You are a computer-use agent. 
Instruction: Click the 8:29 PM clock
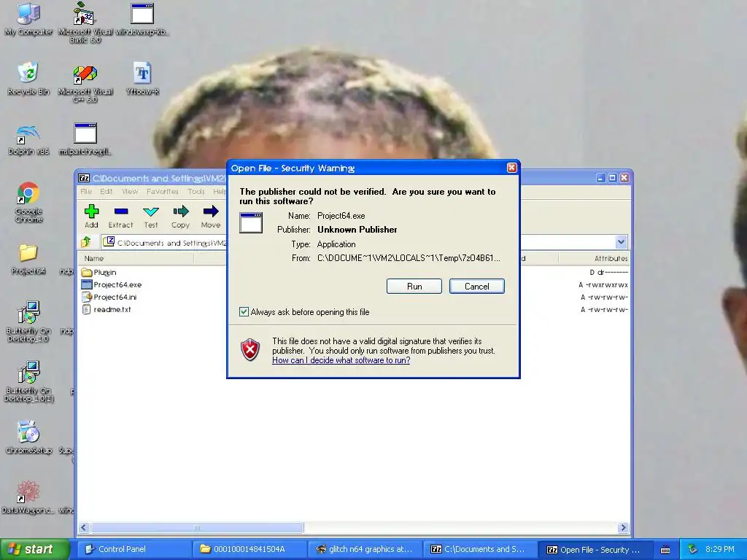[x=720, y=549]
